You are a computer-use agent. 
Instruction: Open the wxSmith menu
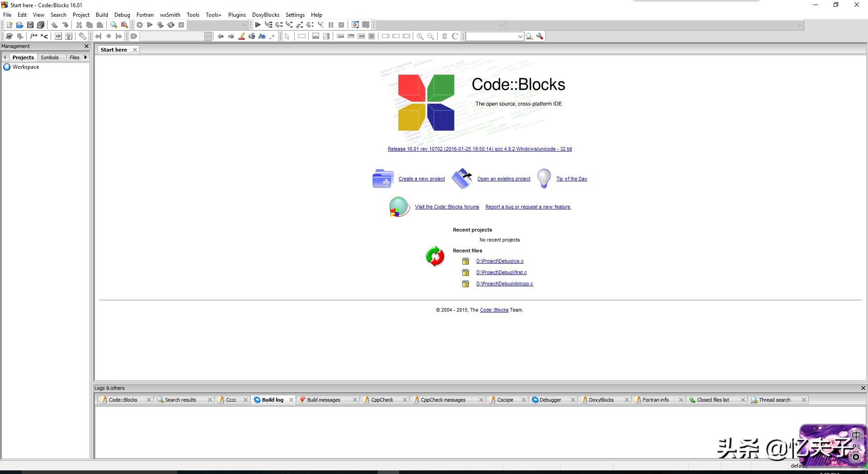[170, 14]
